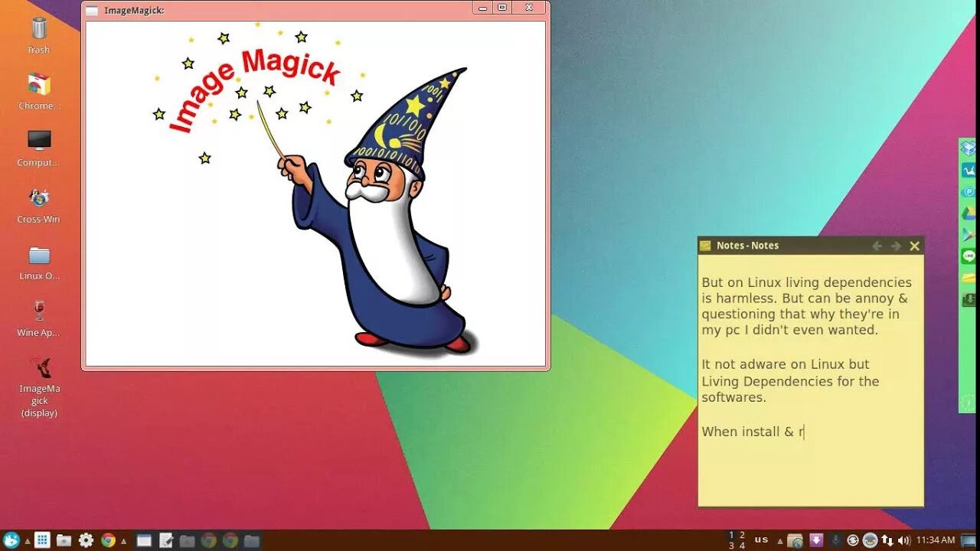Screen dimensions: 980x551
Task: Expand the arrow next to start menu
Action: coord(28,541)
